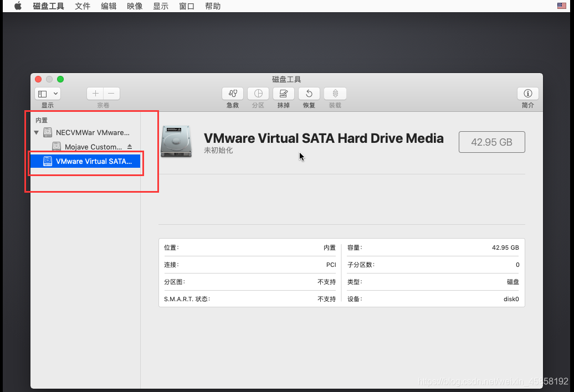Run 急救 First Aid tool
The image size is (574, 392).
click(233, 94)
